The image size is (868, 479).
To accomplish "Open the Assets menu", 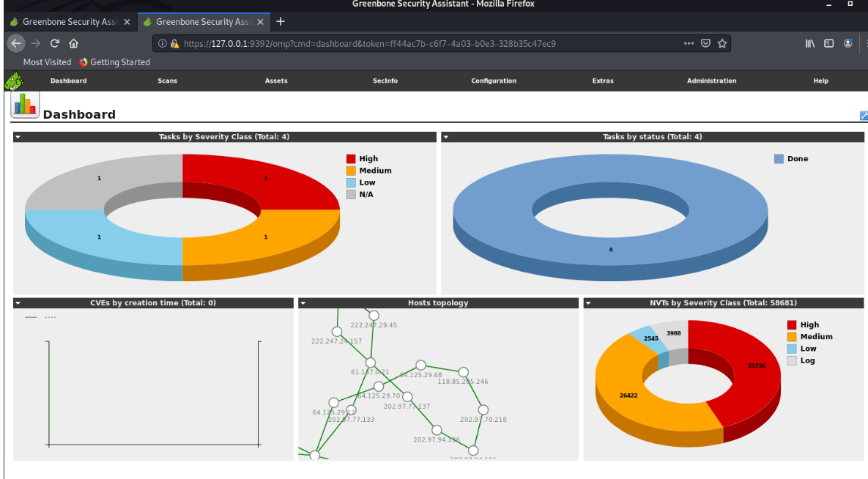I will [276, 81].
